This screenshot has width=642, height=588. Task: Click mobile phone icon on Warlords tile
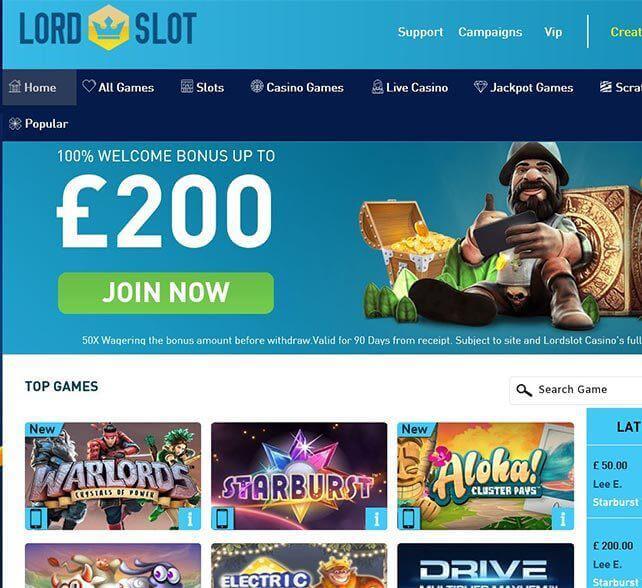36,519
